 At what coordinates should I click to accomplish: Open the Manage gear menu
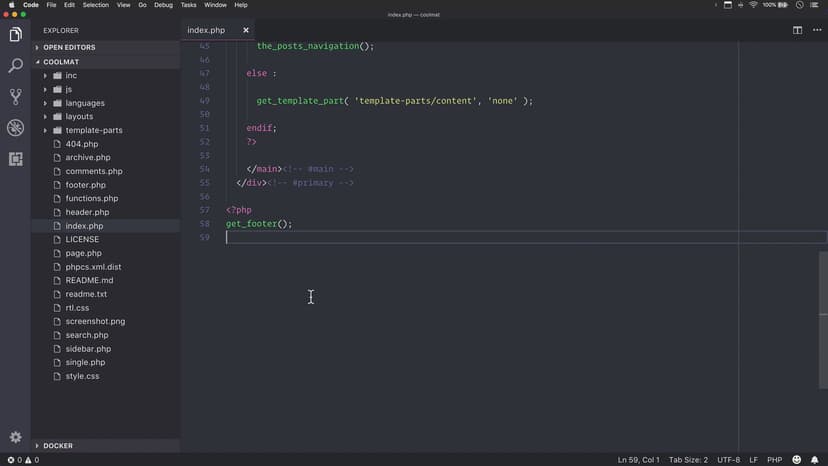(x=15, y=437)
